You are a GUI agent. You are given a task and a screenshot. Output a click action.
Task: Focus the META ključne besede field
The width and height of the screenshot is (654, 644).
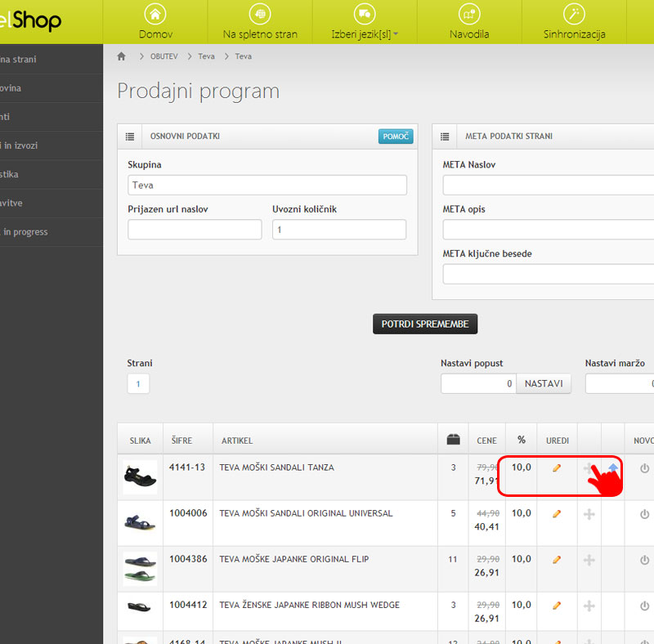(549, 274)
